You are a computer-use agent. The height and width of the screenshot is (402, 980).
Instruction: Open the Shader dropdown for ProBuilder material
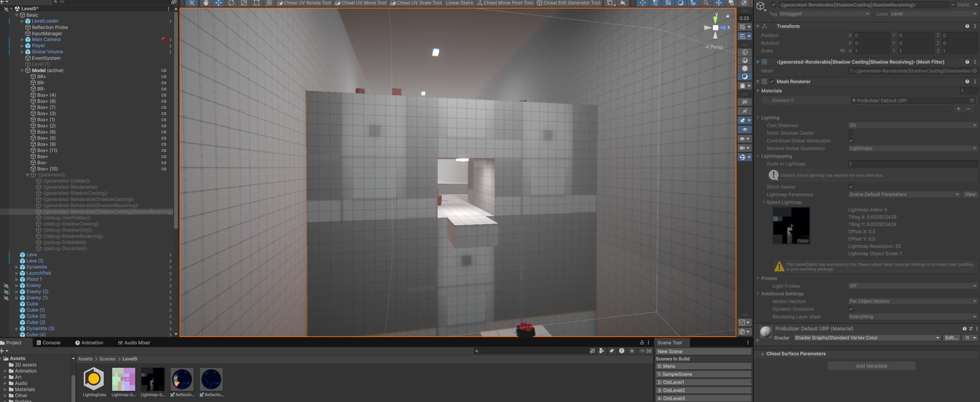[x=867, y=338]
